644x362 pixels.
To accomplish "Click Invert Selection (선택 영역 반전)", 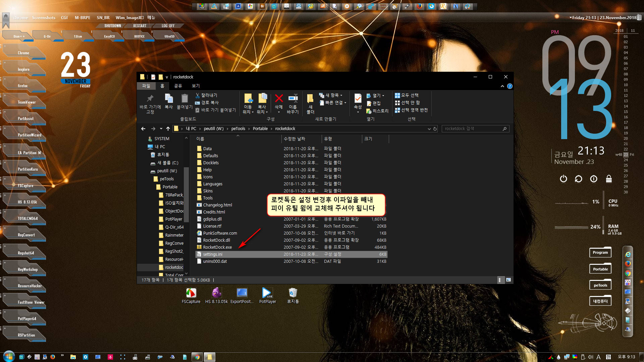I will 411,110.
